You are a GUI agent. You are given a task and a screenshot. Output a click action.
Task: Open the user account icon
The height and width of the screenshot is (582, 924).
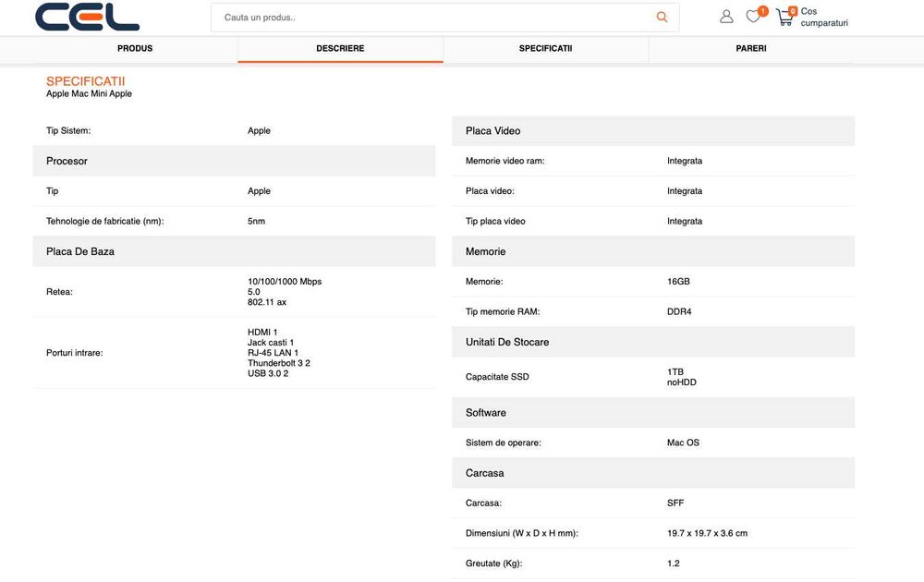point(726,17)
